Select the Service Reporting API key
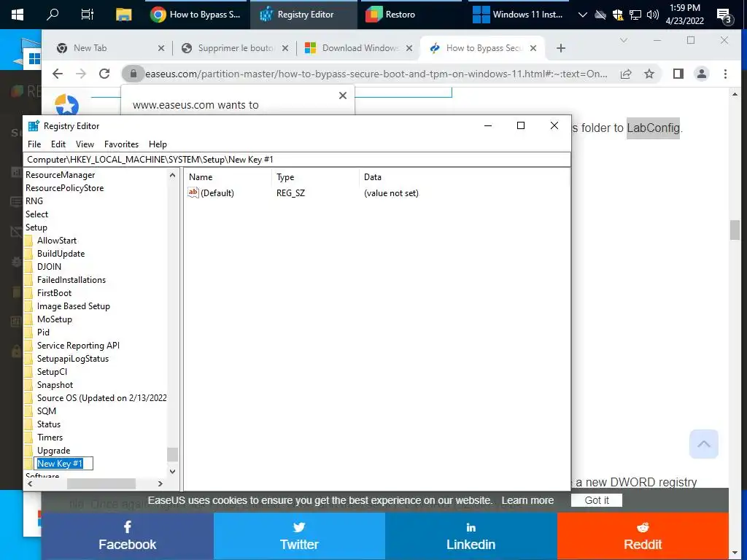The height and width of the screenshot is (560, 747). [78, 346]
